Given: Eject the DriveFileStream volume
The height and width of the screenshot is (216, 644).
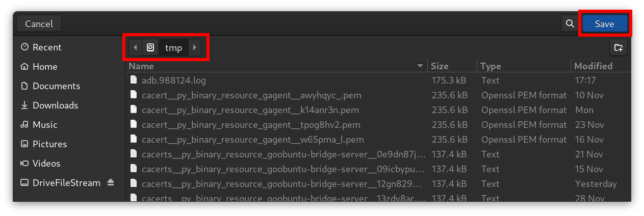Looking at the screenshot, I should point(111,182).
